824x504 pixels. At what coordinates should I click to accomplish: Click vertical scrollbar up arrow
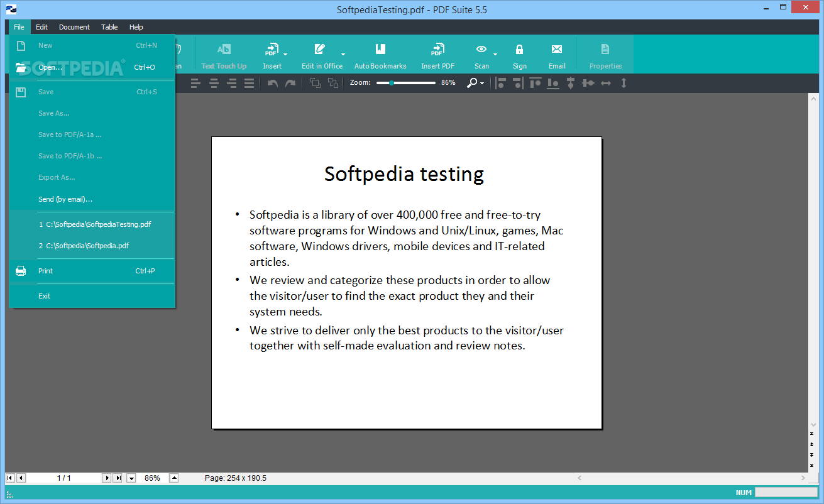pos(815,99)
